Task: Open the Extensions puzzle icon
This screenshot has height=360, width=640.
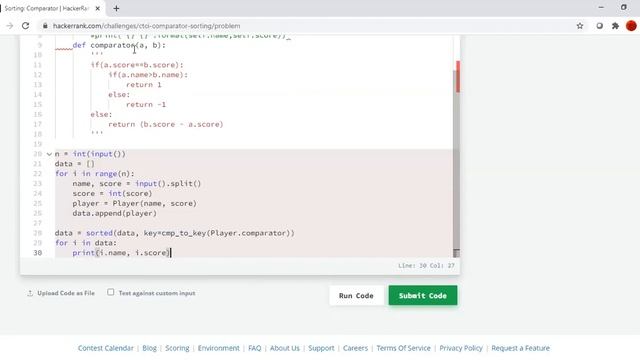Action: [x=615, y=26]
